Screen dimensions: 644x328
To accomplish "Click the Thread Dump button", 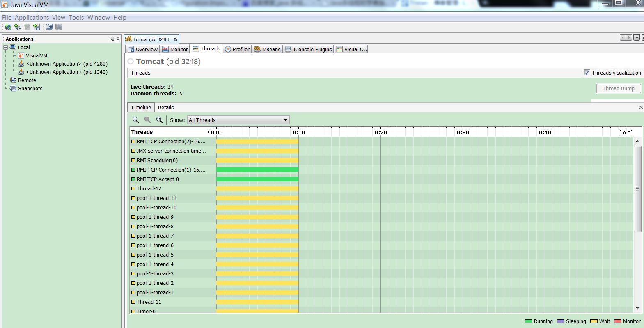I will point(618,89).
